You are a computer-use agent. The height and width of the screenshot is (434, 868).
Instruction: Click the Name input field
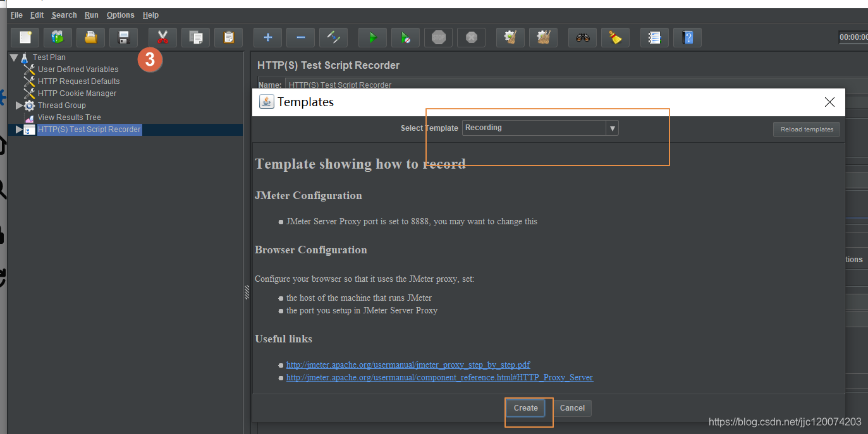575,85
